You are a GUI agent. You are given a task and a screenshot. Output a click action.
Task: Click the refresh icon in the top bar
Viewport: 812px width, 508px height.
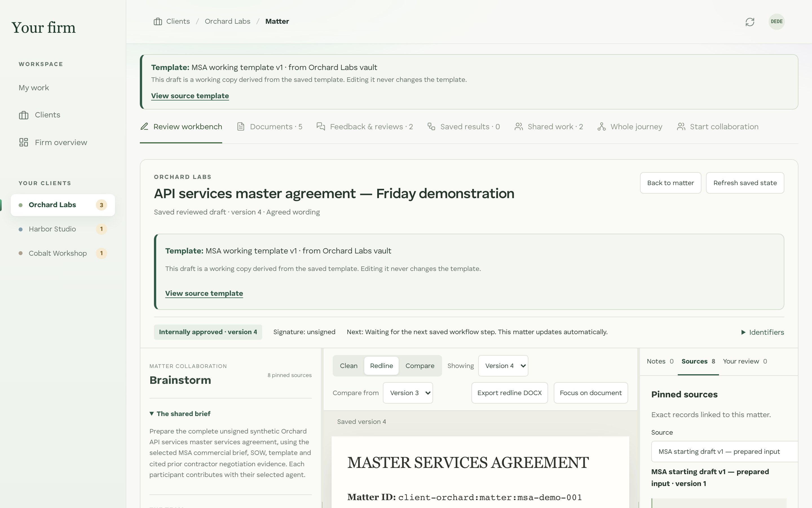pyautogui.click(x=750, y=22)
